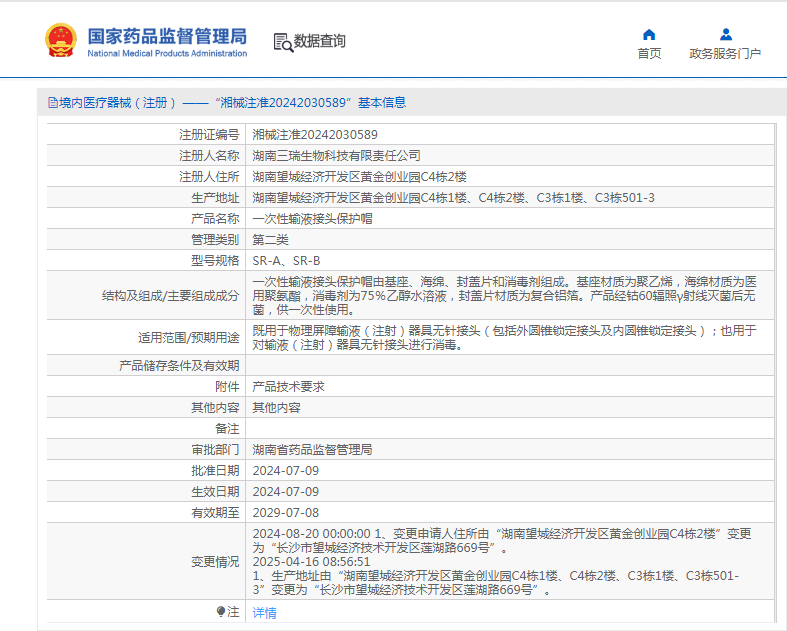
Task: Click the 备注 label
Action: (227, 429)
